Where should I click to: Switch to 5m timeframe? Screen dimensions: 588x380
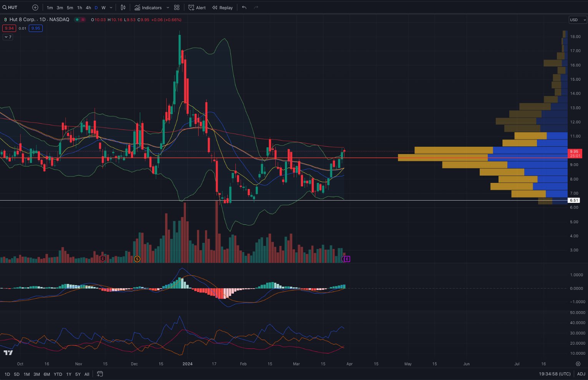(x=70, y=7)
